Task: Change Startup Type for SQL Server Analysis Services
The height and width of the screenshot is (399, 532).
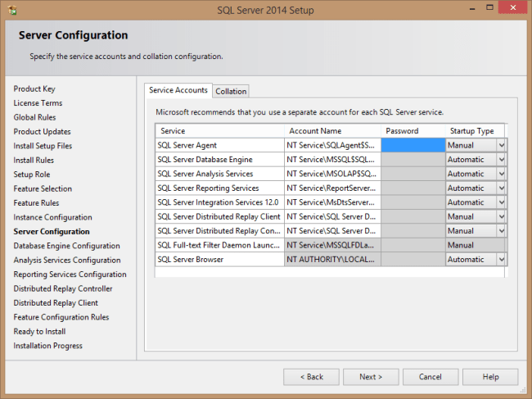Action: [501, 174]
